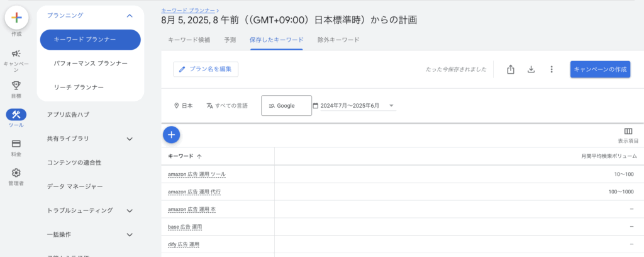Switch to the 除外キーワード tab
This screenshot has height=257, width=644.
tap(338, 40)
